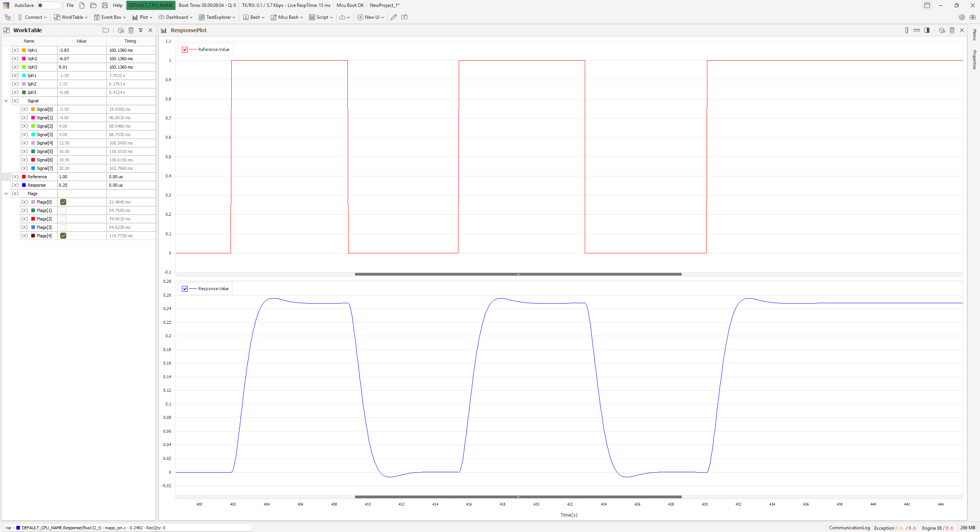
Task: Open the export share arrow menu
Action: pos(345,17)
